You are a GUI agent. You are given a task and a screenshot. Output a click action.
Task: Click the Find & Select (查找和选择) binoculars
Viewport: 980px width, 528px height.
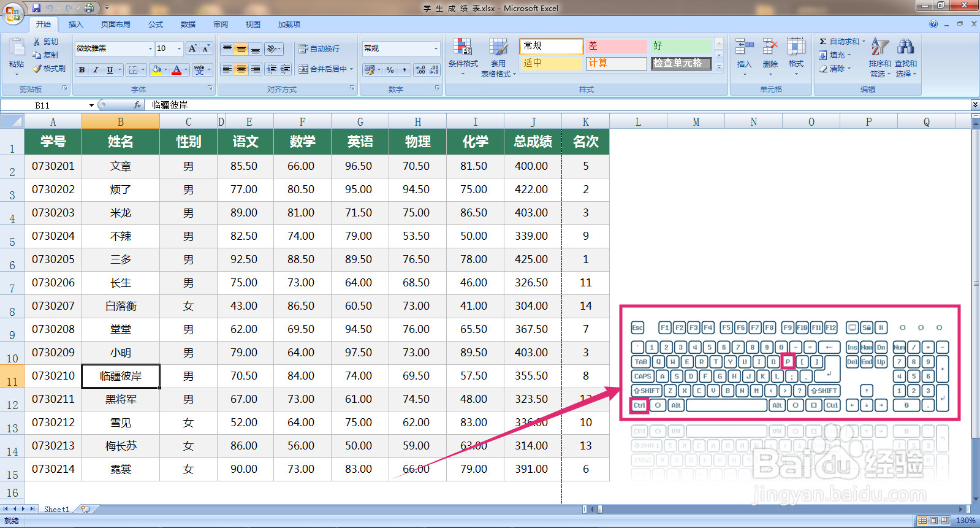point(905,47)
